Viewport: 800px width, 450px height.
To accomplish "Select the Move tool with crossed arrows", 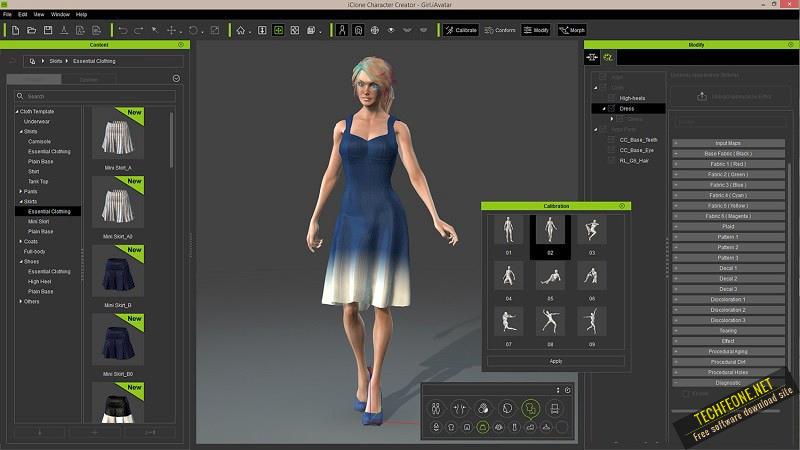I will coord(171,30).
